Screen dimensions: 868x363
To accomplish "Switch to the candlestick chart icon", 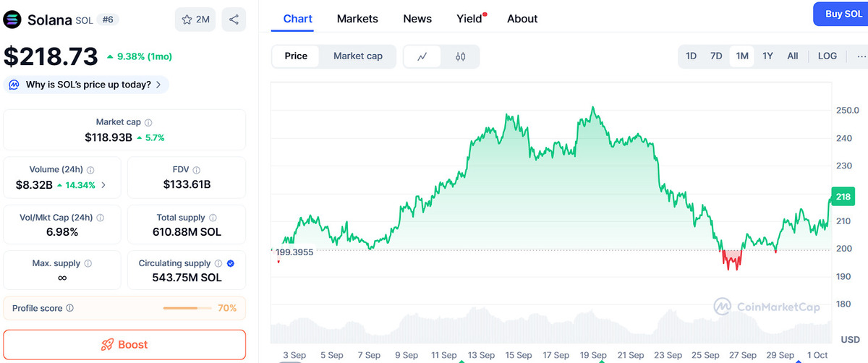I will [x=460, y=56].
